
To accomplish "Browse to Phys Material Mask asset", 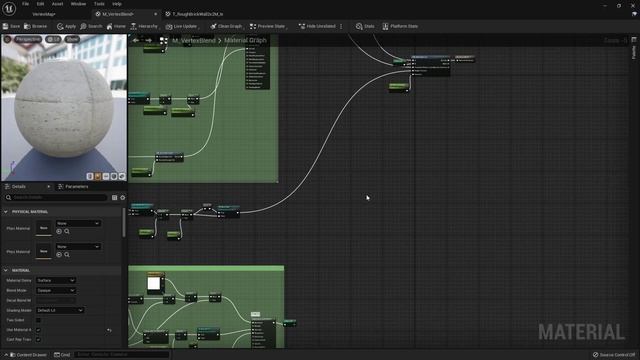I will pyautogui.click(x=67, y=255).
